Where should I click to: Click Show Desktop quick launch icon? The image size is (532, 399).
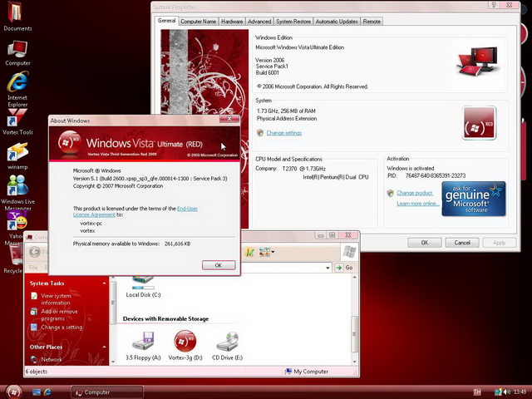click(x=37, y=392)
